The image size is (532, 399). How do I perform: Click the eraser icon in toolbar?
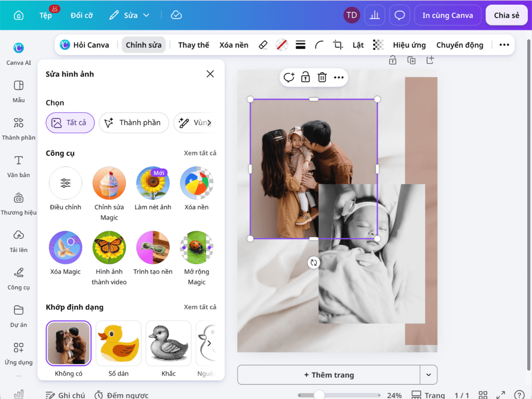(x=263, y=45)
